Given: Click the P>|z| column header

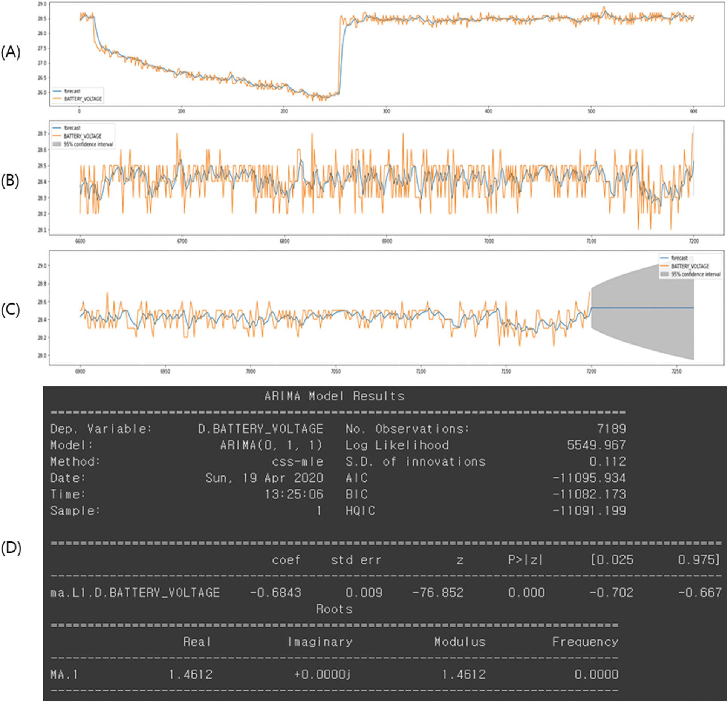Looking at the screenshot, I should [x=525, y=560].
